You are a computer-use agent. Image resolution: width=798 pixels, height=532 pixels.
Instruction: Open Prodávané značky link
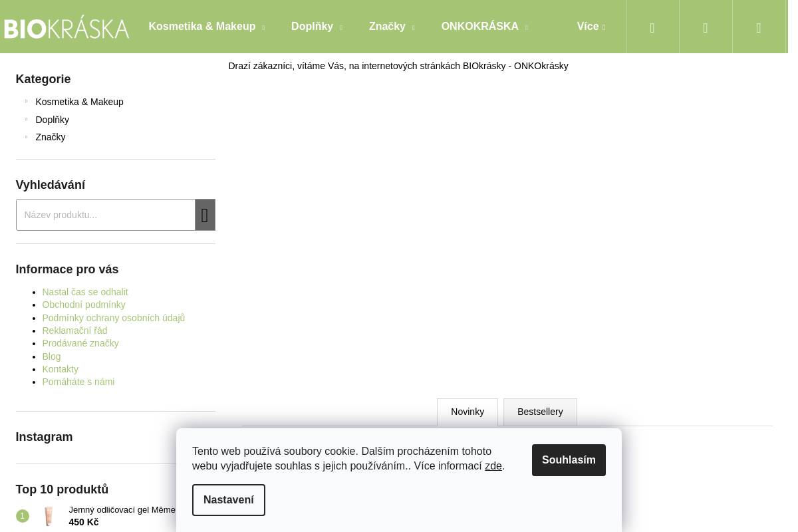(x=80, y=343)
